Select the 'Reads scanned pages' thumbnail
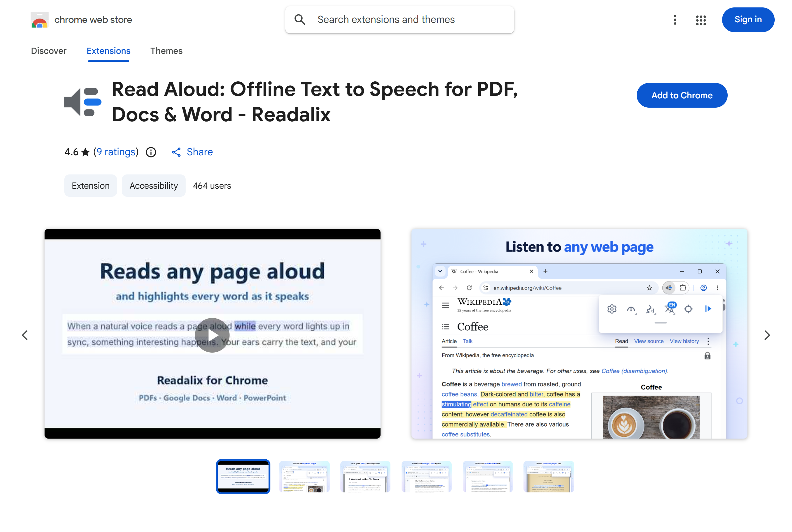Screen dimensions: 792x532 pos(549,476)
